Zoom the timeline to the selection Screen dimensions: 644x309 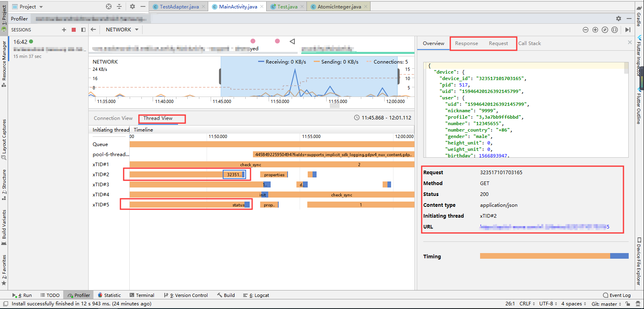pos(615,30)
